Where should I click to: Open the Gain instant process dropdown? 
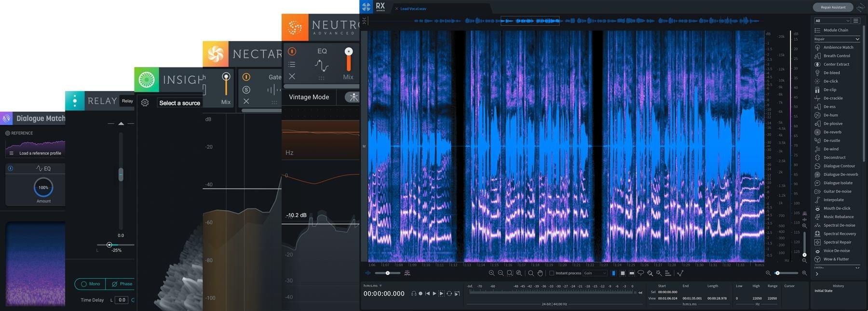(x=595, y=273)
